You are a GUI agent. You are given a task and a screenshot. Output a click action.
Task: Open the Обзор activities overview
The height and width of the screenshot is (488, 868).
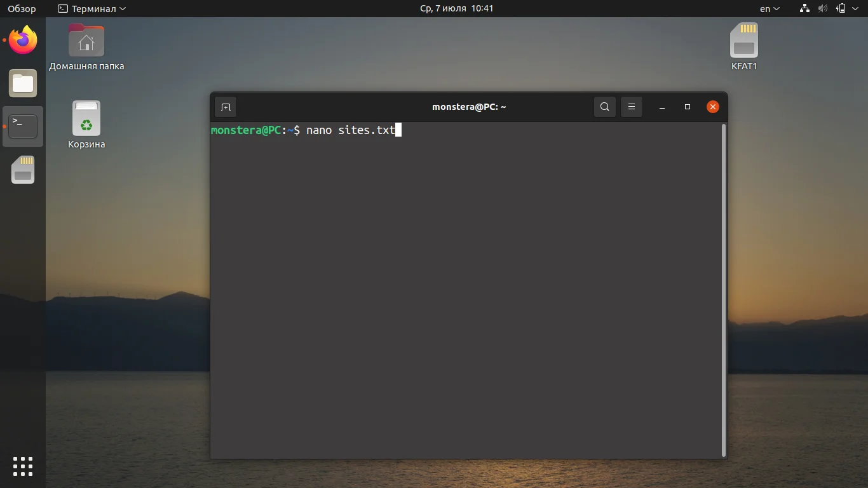22,8
